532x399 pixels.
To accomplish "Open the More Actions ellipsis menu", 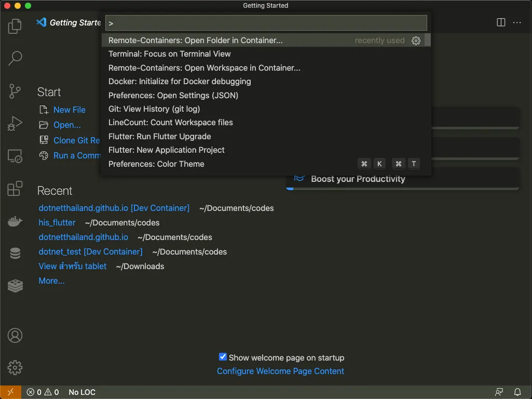I will (517, 22).
